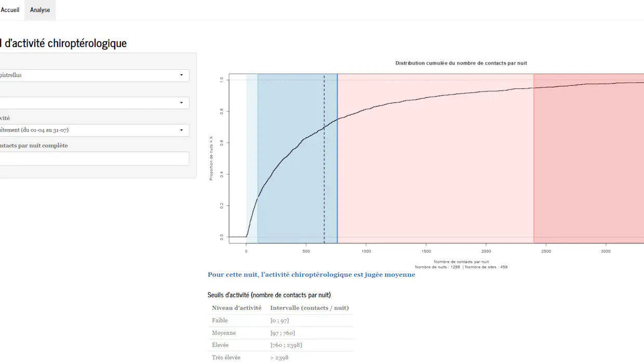Click the 'Niveau d'activité' column header

tap(236, 308)
